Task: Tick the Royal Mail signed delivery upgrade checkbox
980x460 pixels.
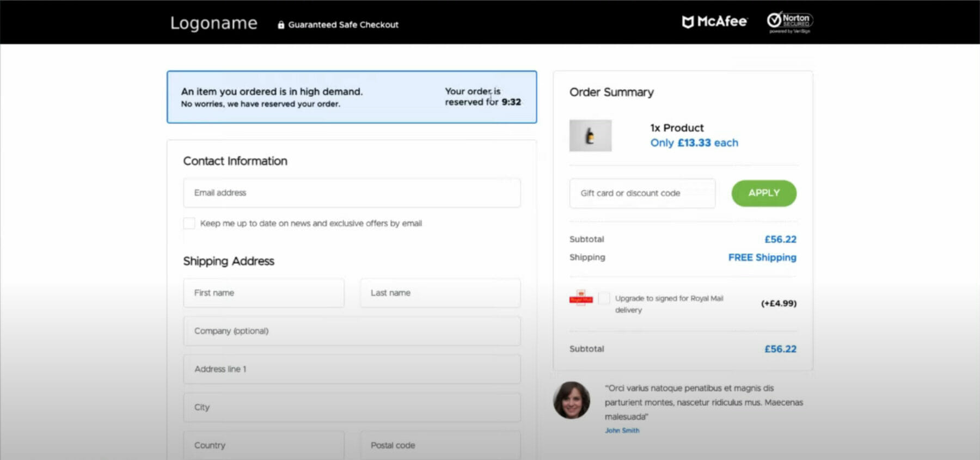Action: pos(604,298)
